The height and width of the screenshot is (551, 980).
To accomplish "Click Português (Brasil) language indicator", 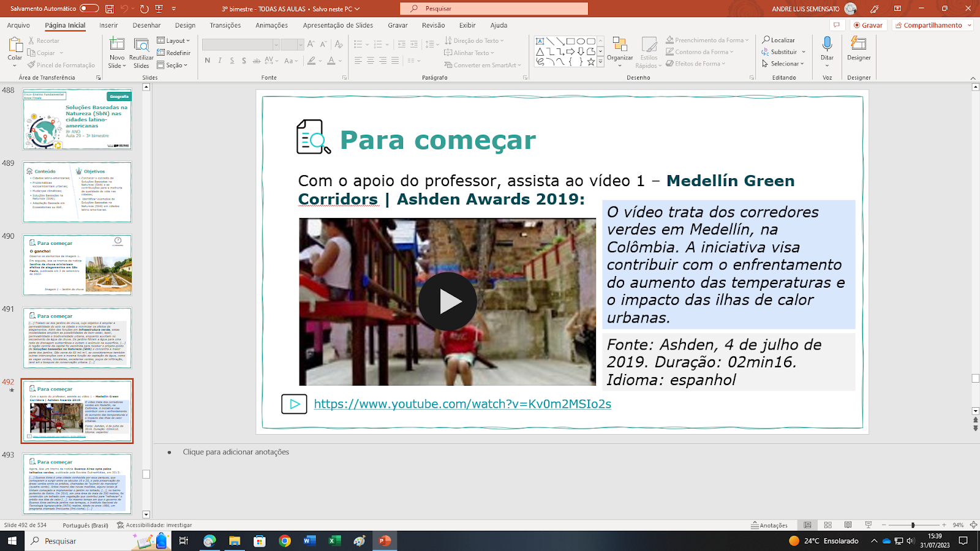I will click(85, 525).
